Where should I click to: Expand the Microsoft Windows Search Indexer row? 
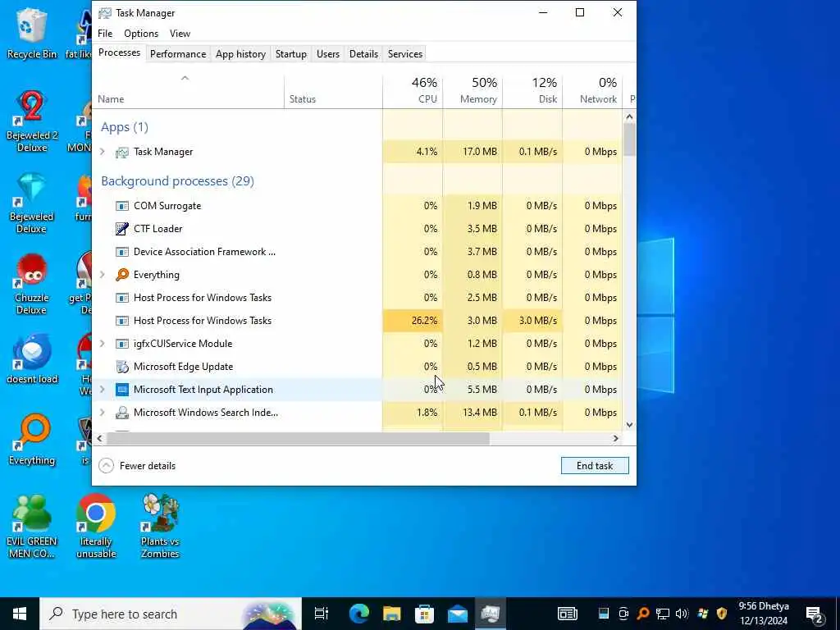click(x=103, y=413)
